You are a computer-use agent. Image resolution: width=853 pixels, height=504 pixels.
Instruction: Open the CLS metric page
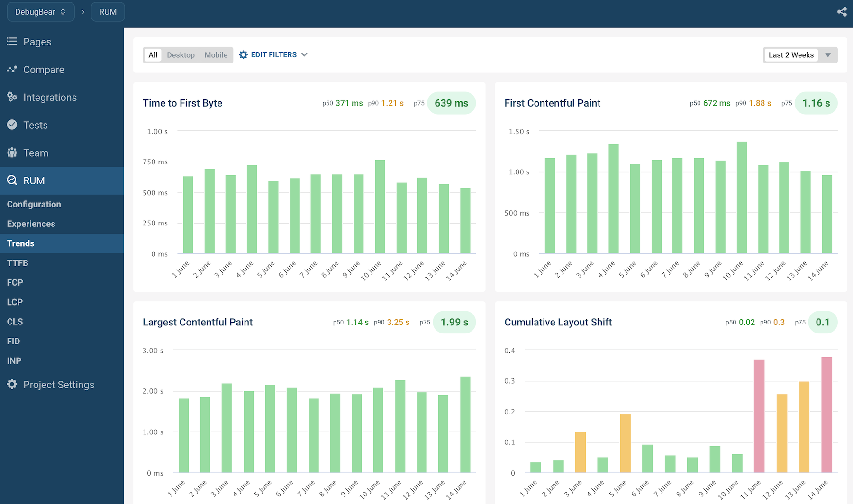[15, 321]
